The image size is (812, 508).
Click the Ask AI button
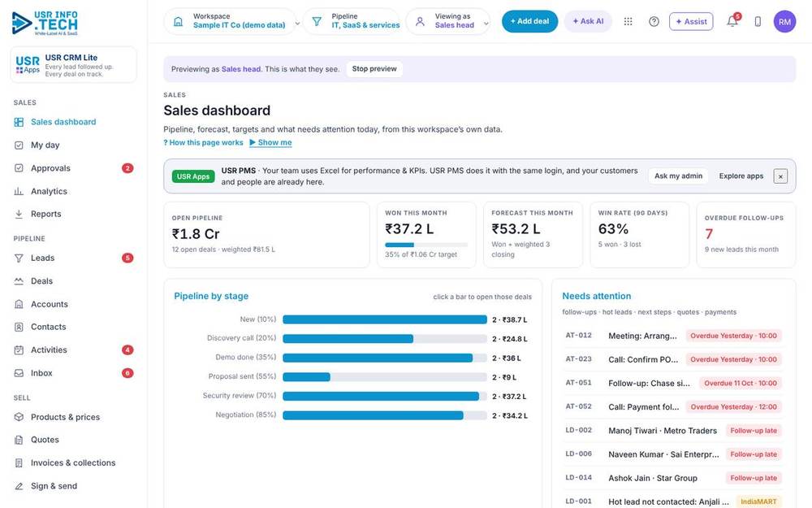pyautogui.click(x=588, y=21)
